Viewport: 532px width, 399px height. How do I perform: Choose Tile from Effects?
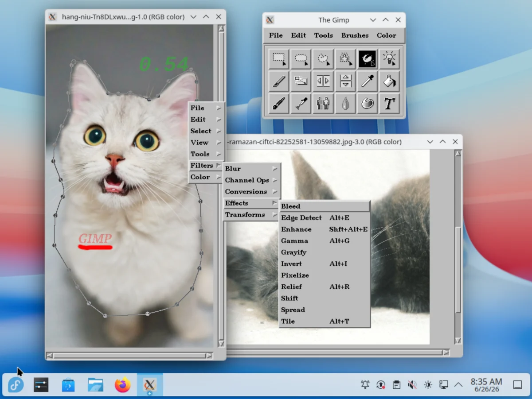325,322
